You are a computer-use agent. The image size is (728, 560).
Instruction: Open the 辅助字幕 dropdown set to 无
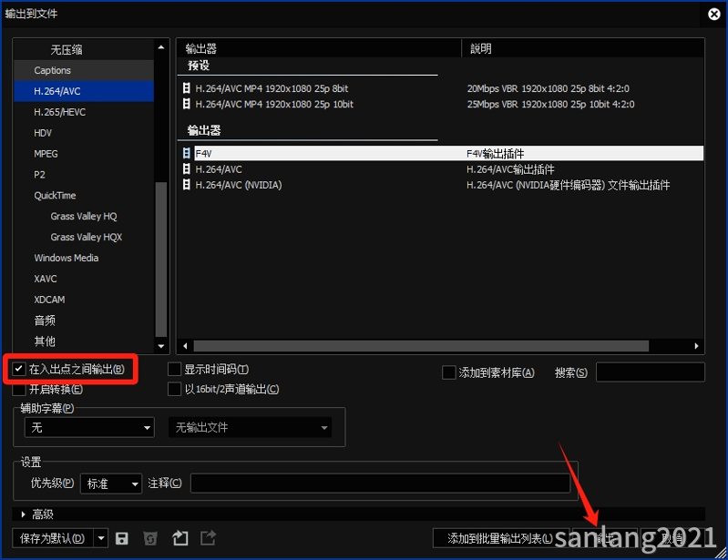coord(89,427)
